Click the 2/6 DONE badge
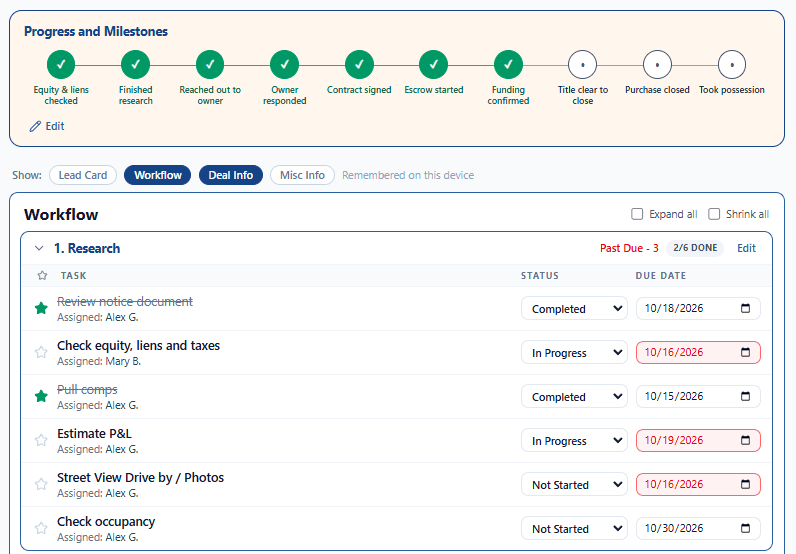 [695, 248]
